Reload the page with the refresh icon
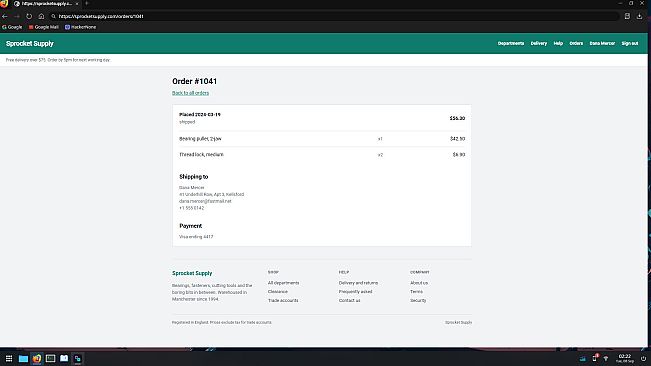Screen dimensions: 651x366 coord(29,16)
